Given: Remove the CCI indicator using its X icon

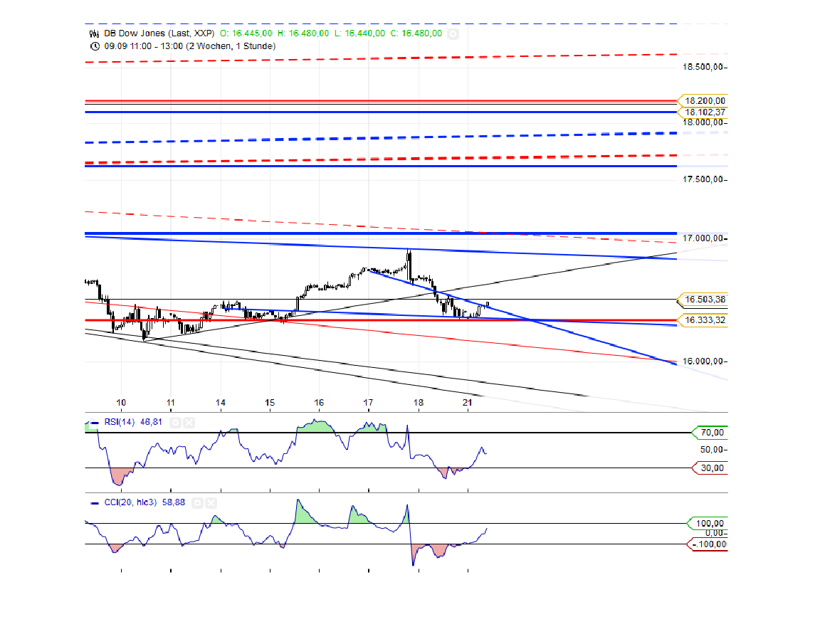Looking at the screenshot, I should click(210, 502).
